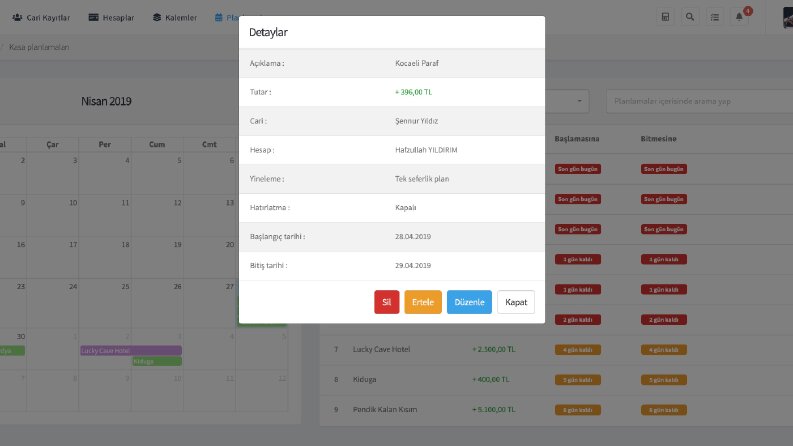
Task: Click the Nisan 2019 calendar title
Action: point(106,101)
